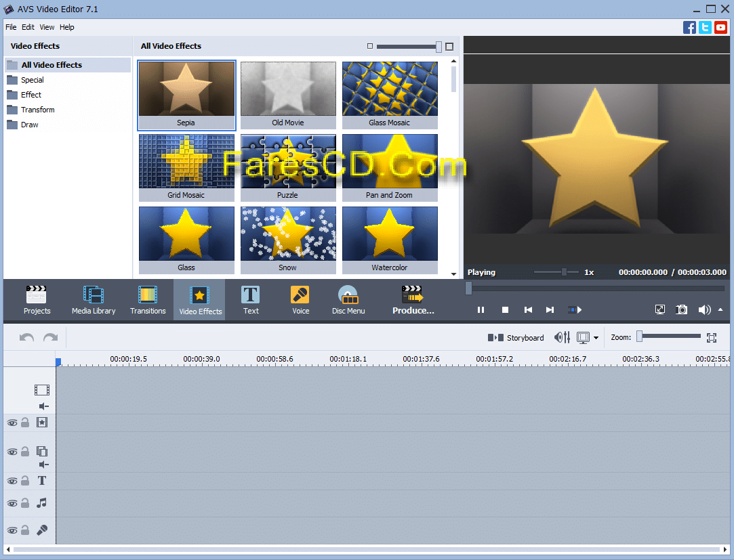Select the Glass effect thumbnail
Image resolution: width=734 pixels, height=560 pixels.
point(186,240)
